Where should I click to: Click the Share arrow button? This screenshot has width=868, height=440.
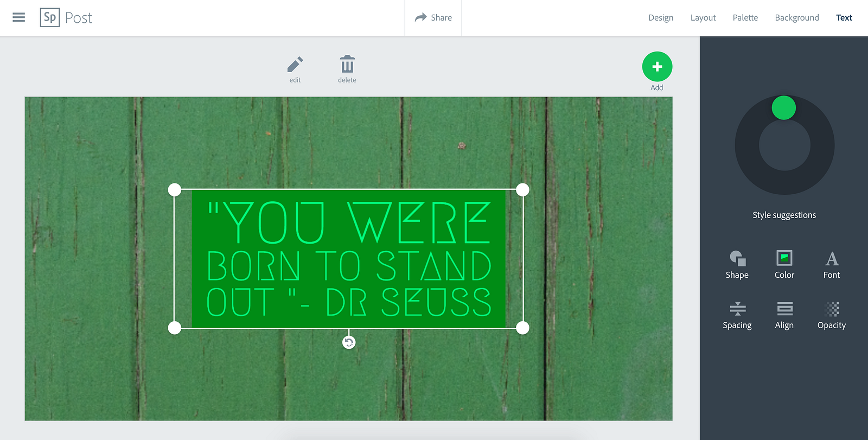coord(433,18)
